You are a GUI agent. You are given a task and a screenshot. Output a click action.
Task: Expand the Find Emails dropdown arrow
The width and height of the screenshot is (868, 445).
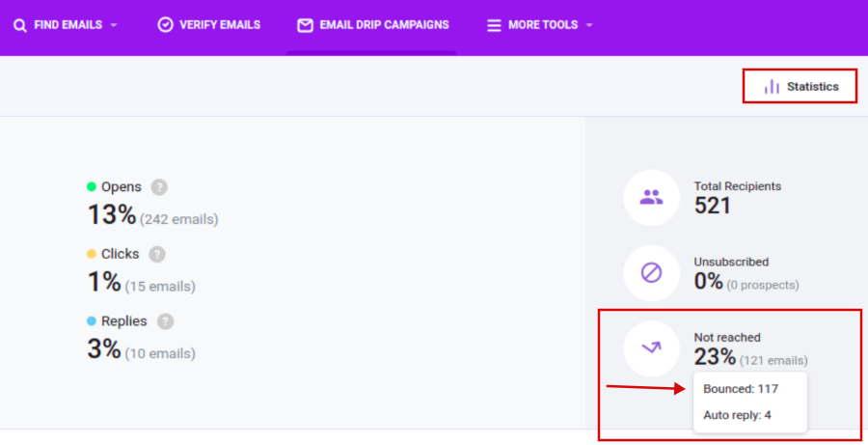point(114,25)
